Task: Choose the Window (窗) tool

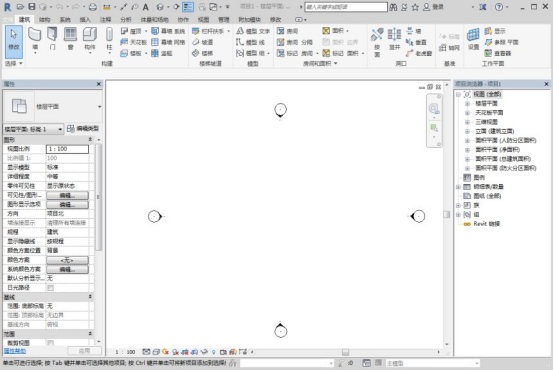Action: click(x=70, y=38)
